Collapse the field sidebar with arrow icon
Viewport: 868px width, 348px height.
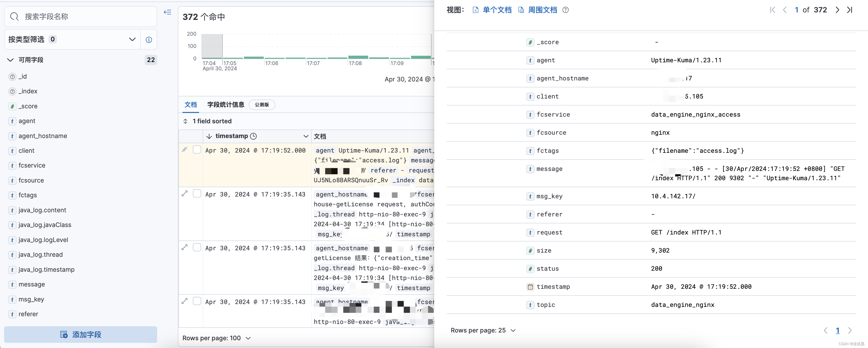(x=167, y=12)
